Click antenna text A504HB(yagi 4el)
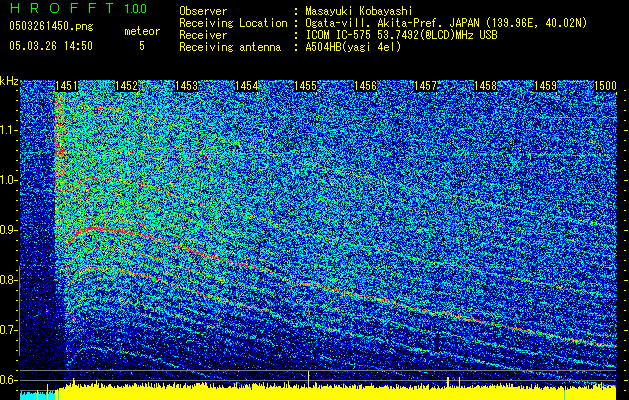This screenshot has width=629, height=400. [353, 47]
